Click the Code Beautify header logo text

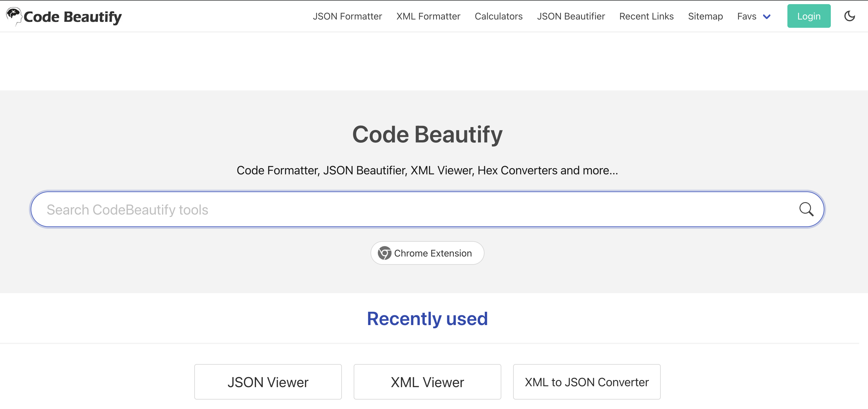tap(72, 17)
